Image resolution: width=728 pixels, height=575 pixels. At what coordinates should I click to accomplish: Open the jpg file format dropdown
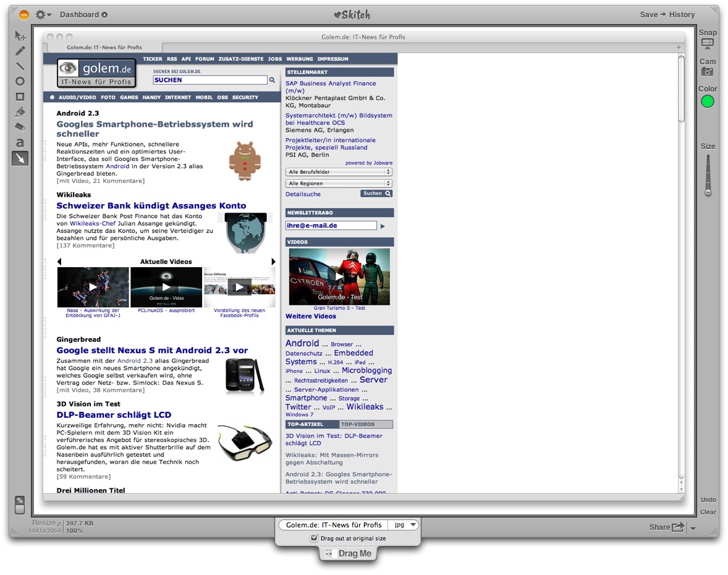pos(405,525)
